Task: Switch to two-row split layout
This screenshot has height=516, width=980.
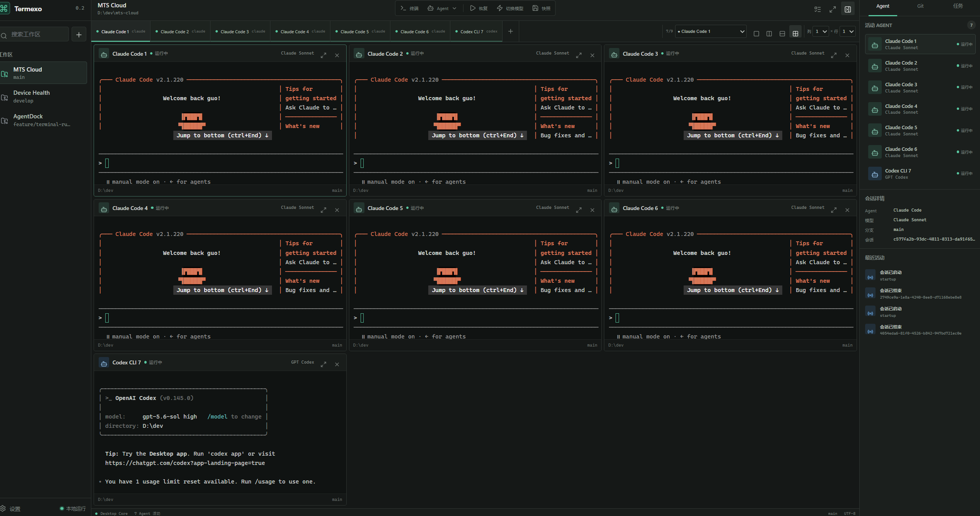Action: tap(782, 34)
